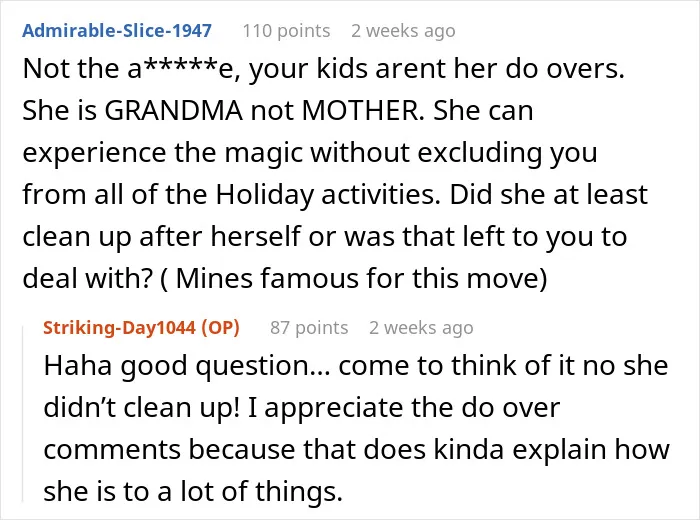Open OP reply's 2 weeks ago timestamp
This screenshot has width=700, height=520.
421,328
